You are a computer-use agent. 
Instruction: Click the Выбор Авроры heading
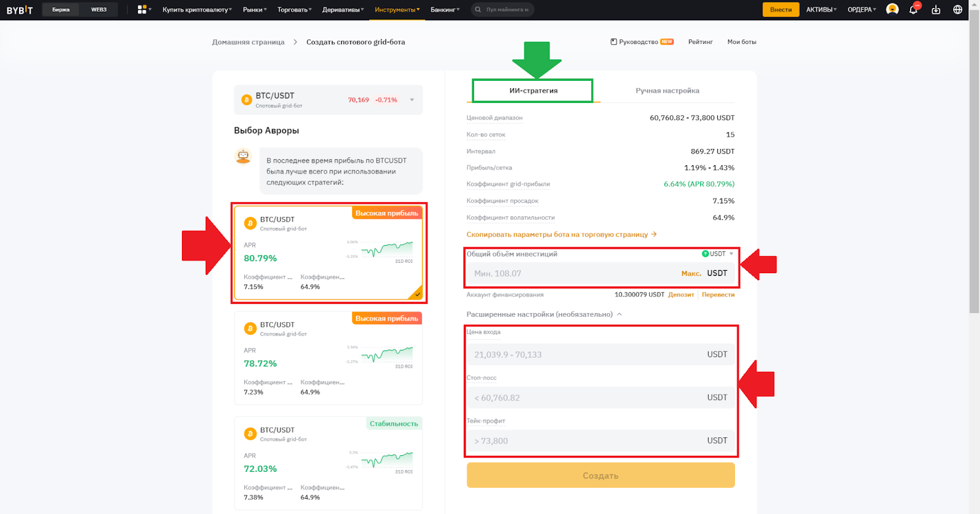click(266, 130)
